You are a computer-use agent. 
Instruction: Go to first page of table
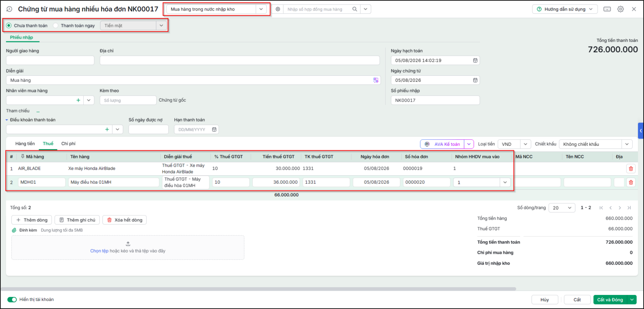[x=601, y=208]
